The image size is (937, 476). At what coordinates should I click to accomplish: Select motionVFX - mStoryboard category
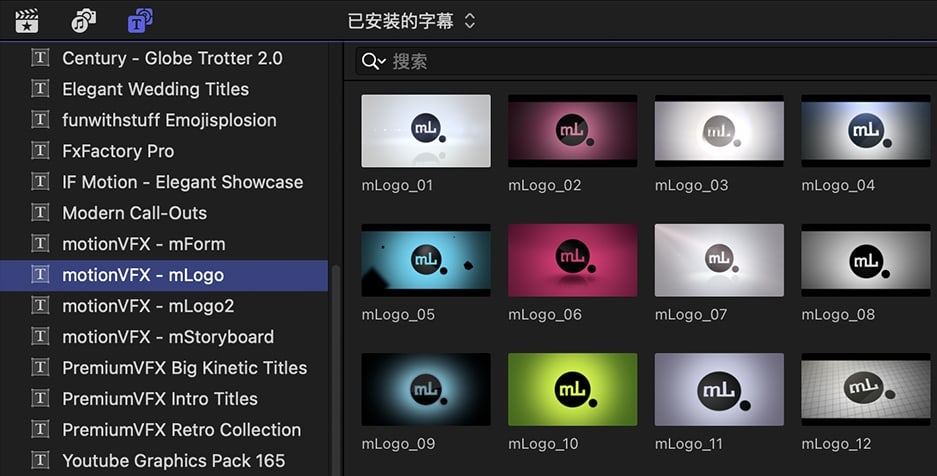(164, 337)
